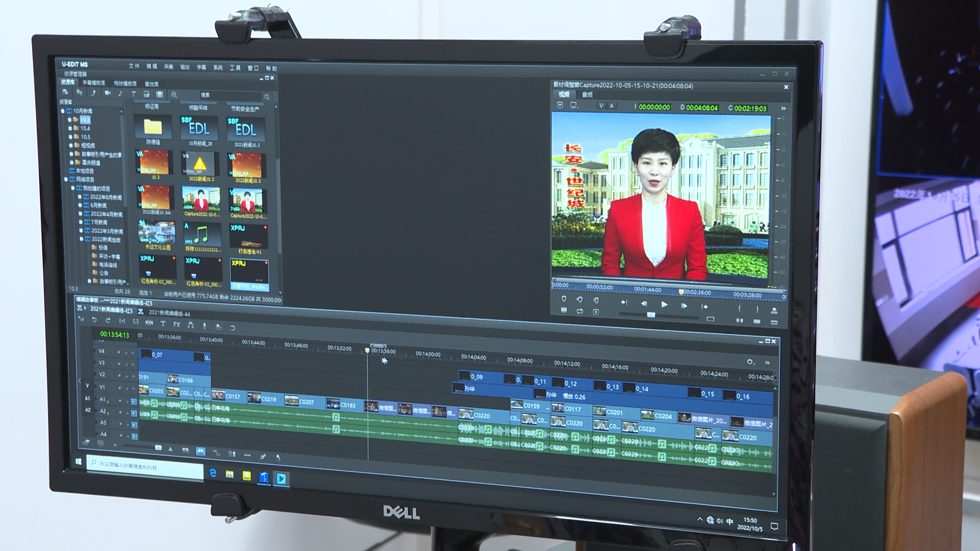Open the FX effects tool
Screen dimensions: 980x551
(x=177, y=324)
